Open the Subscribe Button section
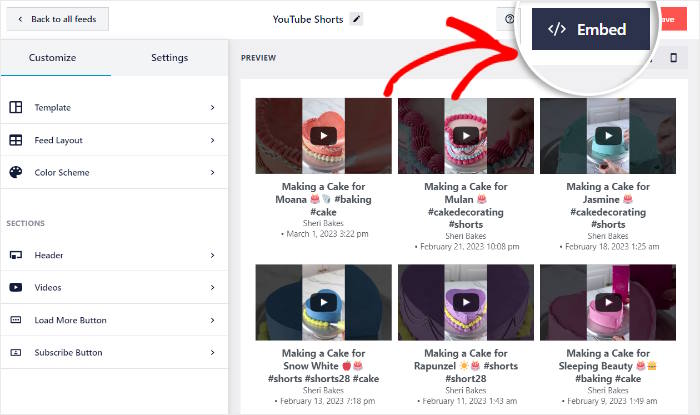This screenshot has width=700, height=415. 114,353
